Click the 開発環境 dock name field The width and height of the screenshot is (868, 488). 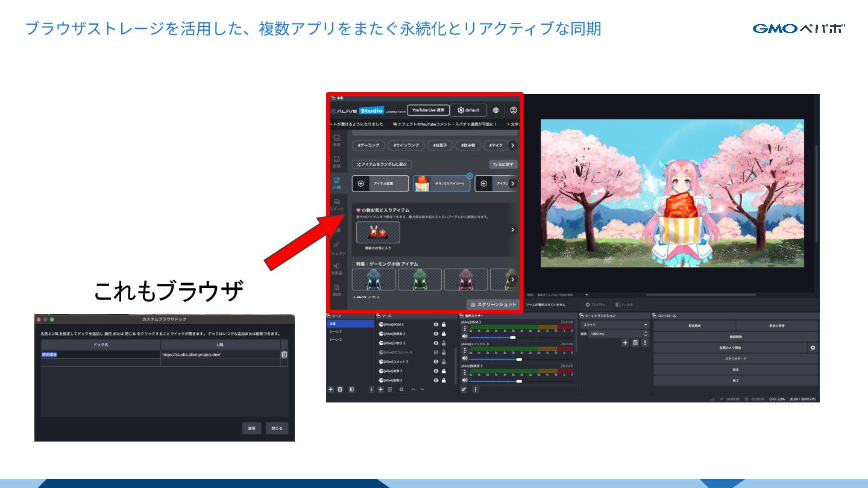click(101, 355)
